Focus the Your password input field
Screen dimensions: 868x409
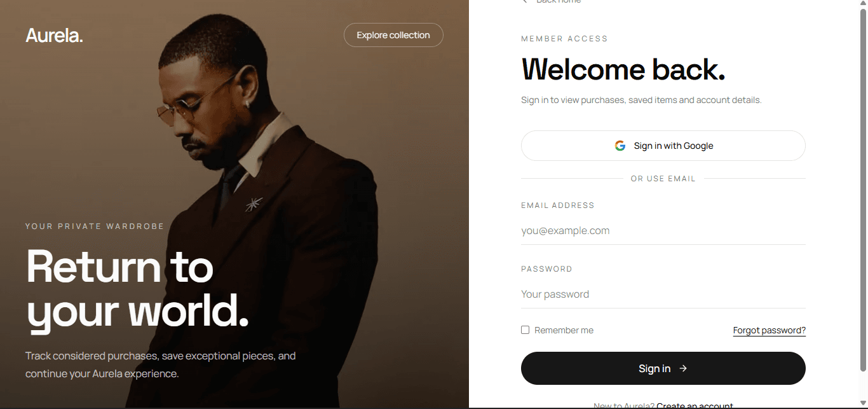pyautogui.click(x=663, y=295)
